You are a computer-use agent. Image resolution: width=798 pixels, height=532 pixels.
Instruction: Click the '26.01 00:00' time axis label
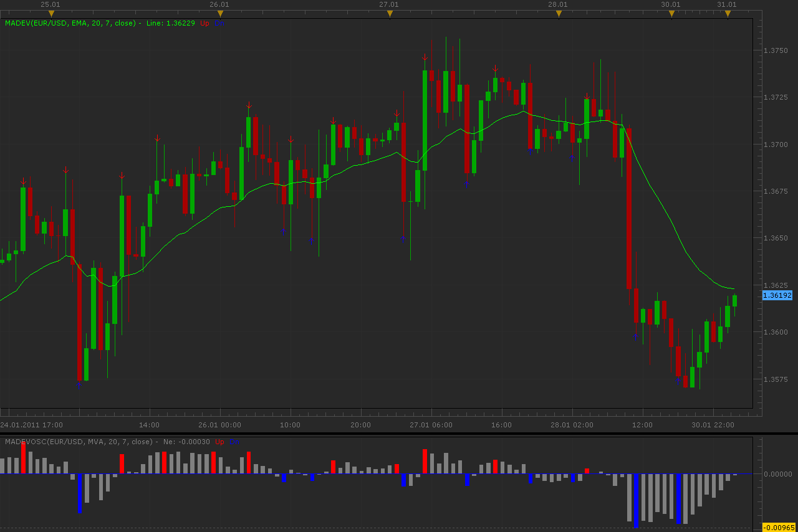(x=219, y=425)
